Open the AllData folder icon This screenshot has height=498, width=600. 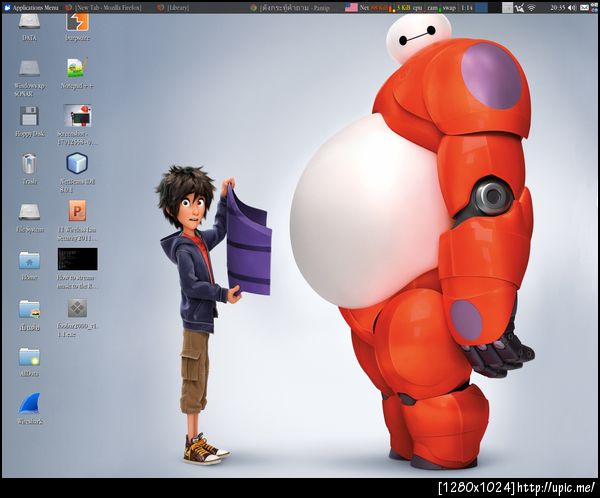pyautogui.click(x=29, y=356)
